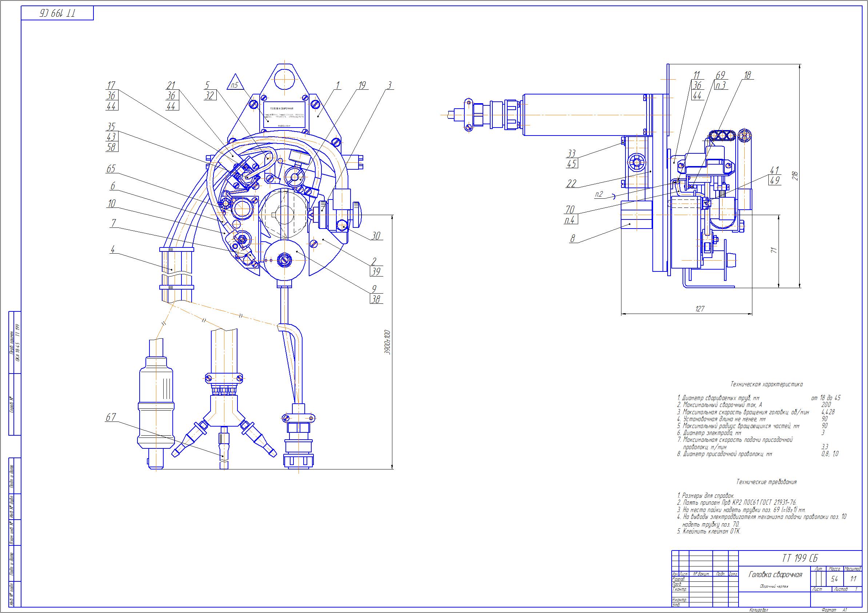868x613 pixels.
Task: Click the vertical dimension '71'
Action: click(x=775, y=250)
